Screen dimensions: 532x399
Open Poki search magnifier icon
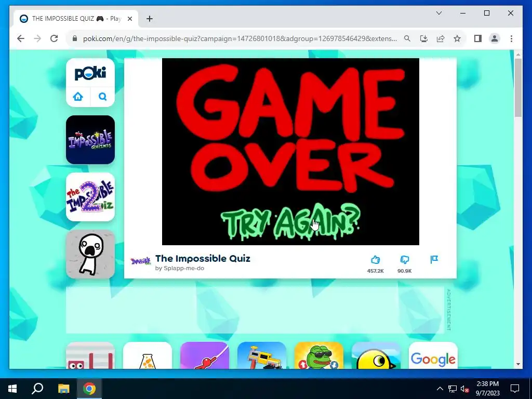pos(102,97)
